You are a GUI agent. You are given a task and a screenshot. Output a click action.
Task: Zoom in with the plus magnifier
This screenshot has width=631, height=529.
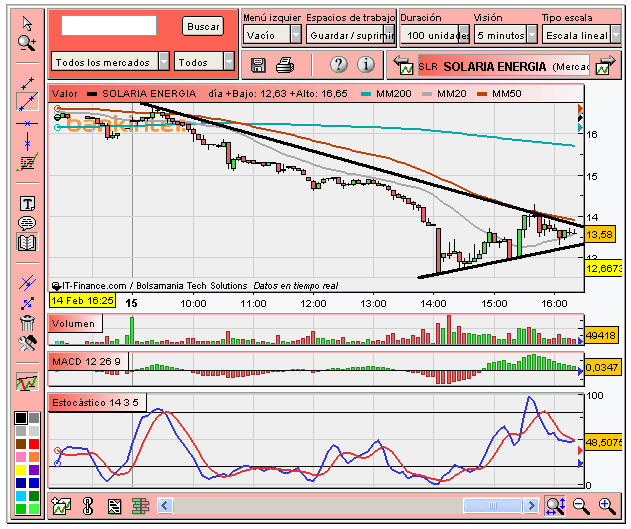(607, 506)
